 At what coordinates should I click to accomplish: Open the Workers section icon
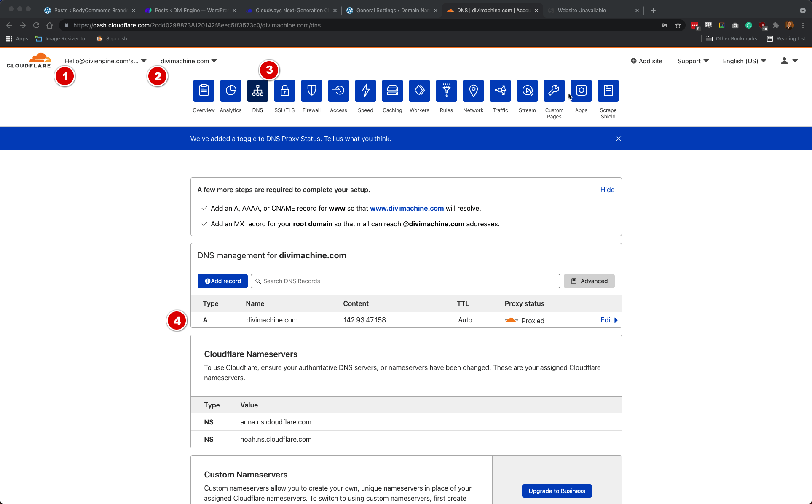(x=419, y=91)
